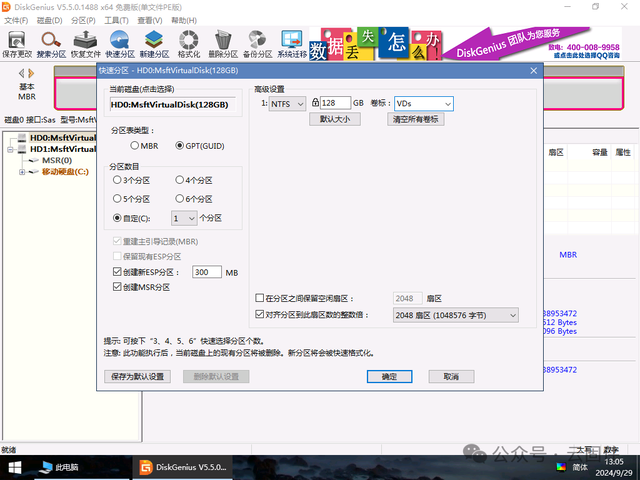Toggle Create MSR partition checkbox
This screenshot has height=480, width=640.
pos(117,287)
